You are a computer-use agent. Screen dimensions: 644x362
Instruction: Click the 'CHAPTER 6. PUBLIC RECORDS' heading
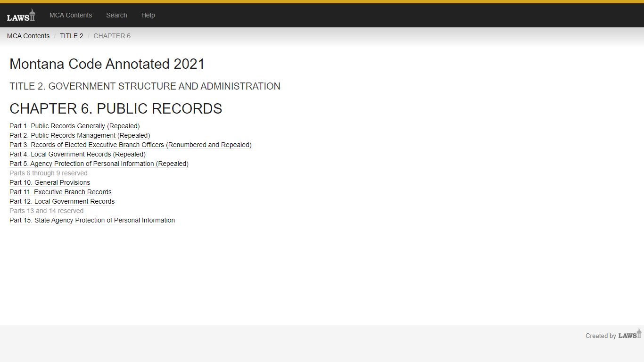pos(116,108)
